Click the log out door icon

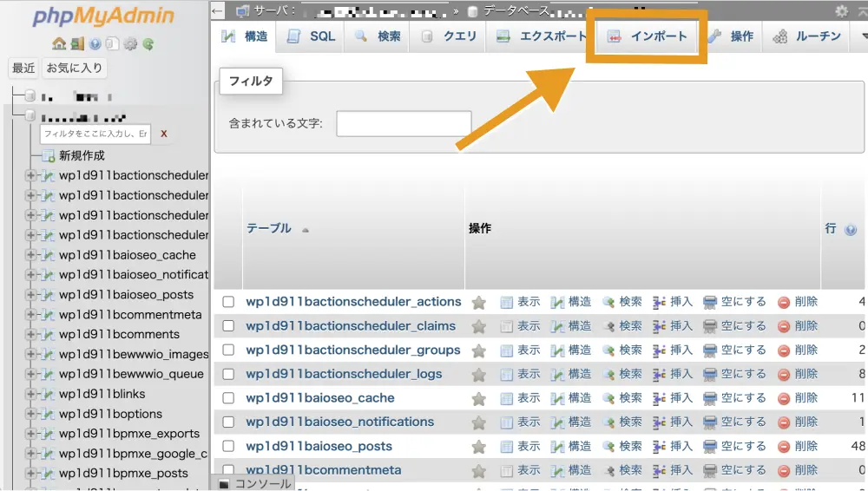(77, 43)
